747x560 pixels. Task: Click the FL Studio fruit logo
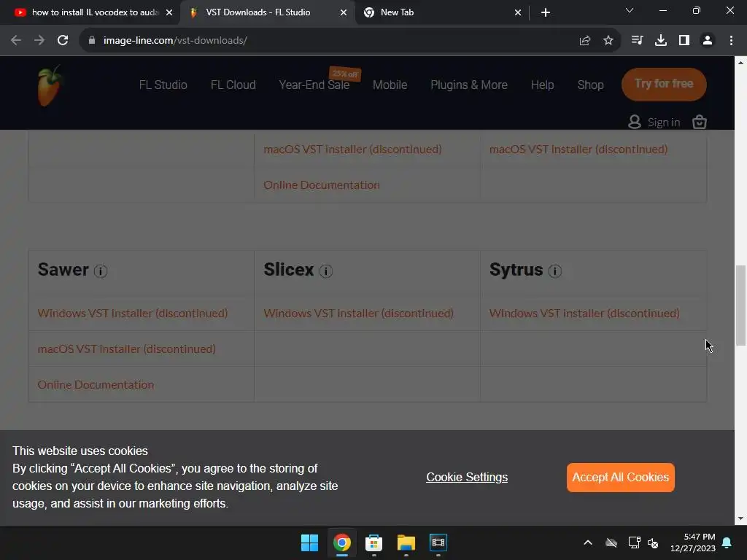point(50,86)
